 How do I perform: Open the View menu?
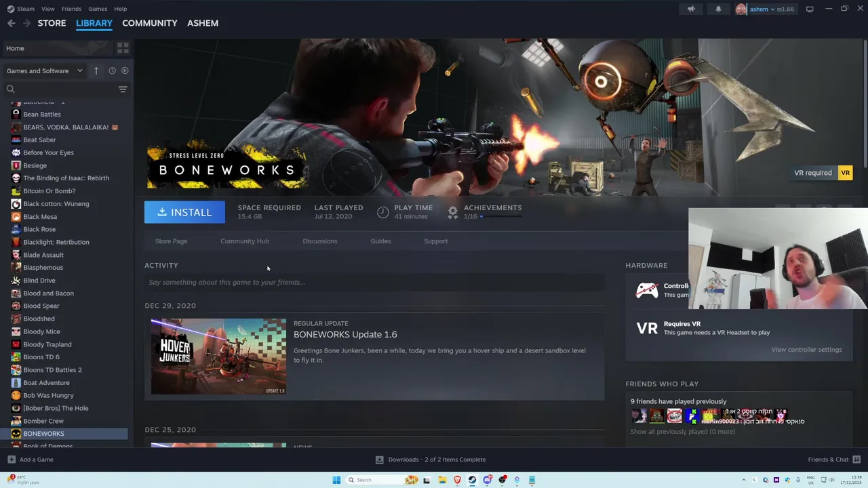point(47,9)
